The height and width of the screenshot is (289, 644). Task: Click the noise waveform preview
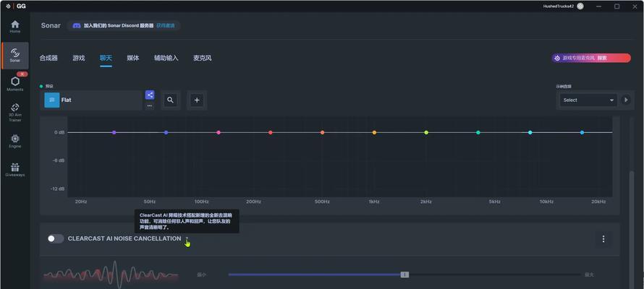click(111, 275)
